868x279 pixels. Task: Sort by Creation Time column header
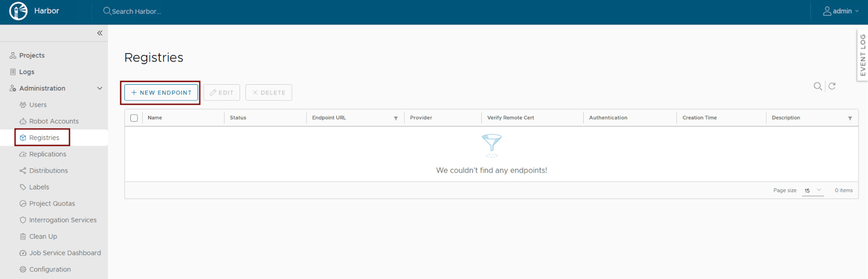click(x=699, y=118)
